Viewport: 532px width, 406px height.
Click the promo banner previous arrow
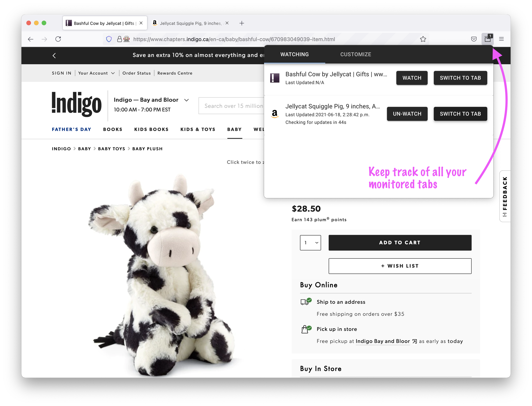coord(54,55)
